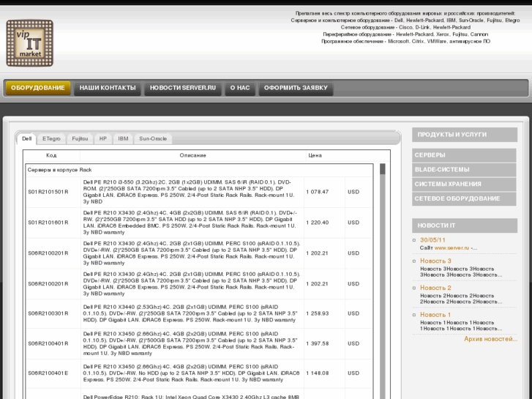Click the bullet icon beside Новость 3

click(415, 261)
